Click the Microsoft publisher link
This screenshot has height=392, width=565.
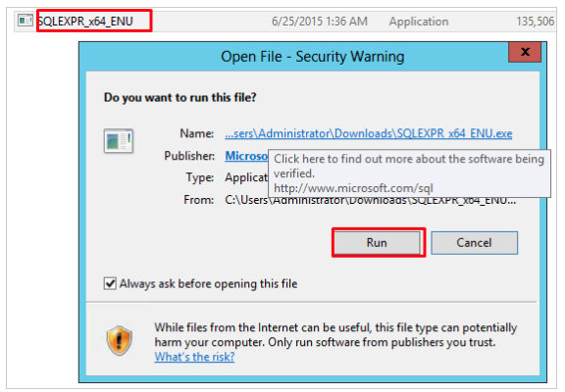point(246,156)
